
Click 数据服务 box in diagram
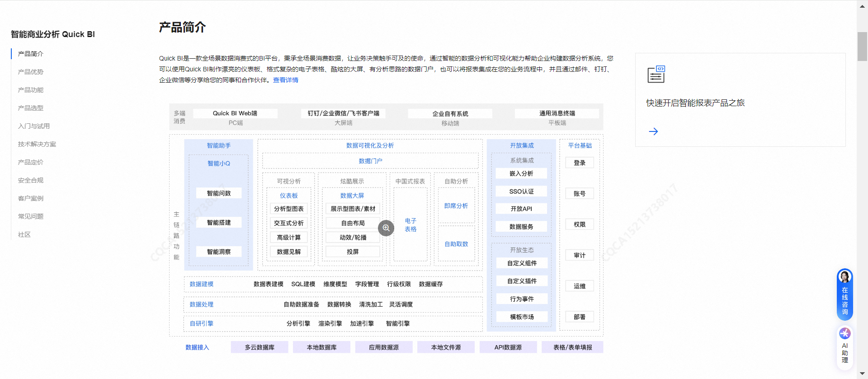[521, 226]
